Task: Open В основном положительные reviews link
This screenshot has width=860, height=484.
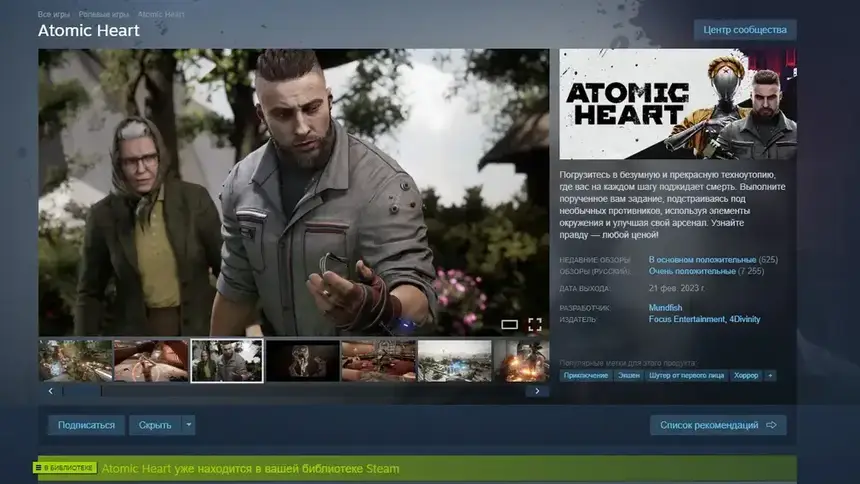Action: click(702, 260)
